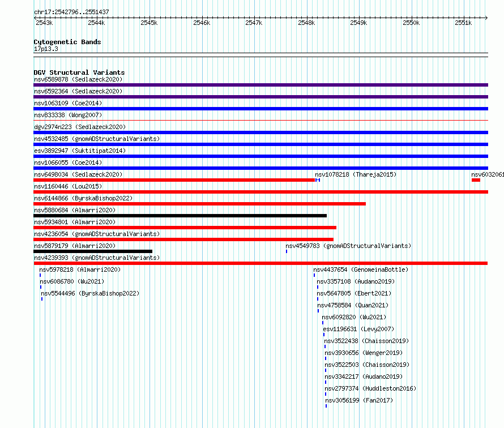
Task: Click nsv3930656 (Wenger2019) label
Action: 364,353
